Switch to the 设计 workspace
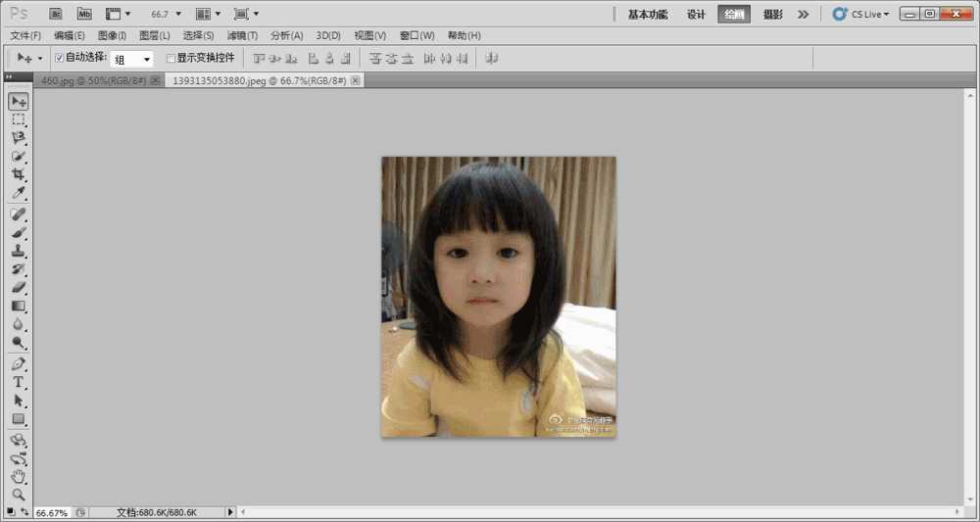 coord(696,14)
